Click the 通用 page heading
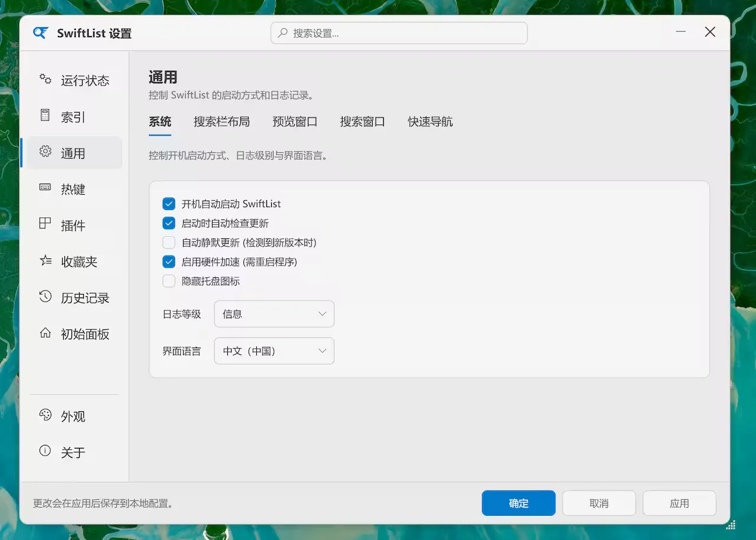 pyautogui.click(x=163, y=77)
